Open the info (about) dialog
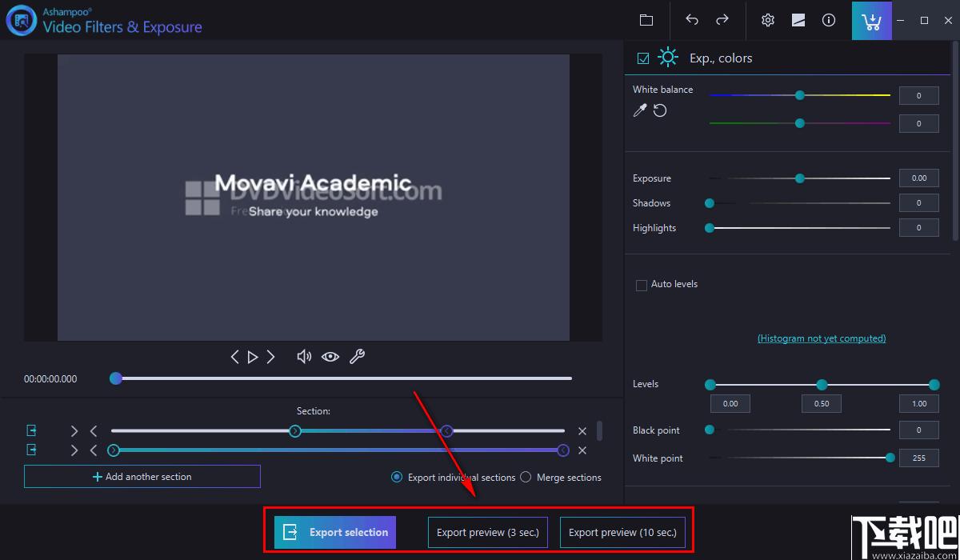This screenshot has width=960, height=560. click(x=829, y=20)
